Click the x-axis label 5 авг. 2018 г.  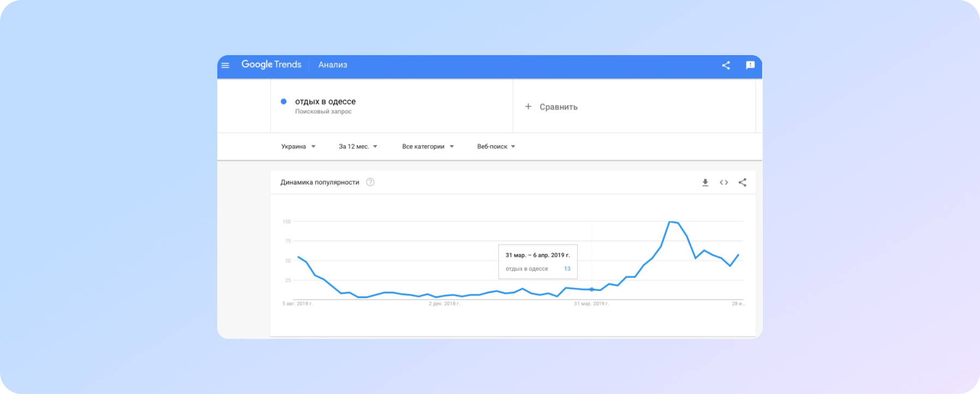coord(298,303)
